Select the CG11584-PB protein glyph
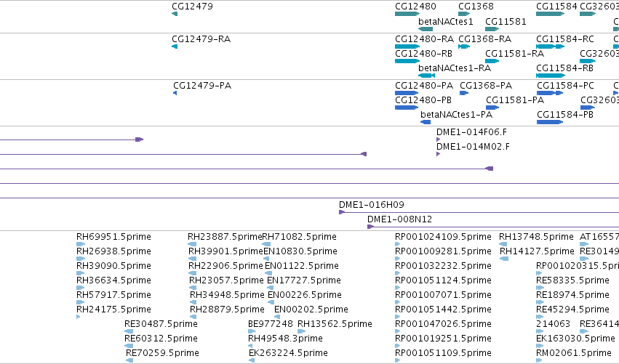 click(x=550, y=122)
